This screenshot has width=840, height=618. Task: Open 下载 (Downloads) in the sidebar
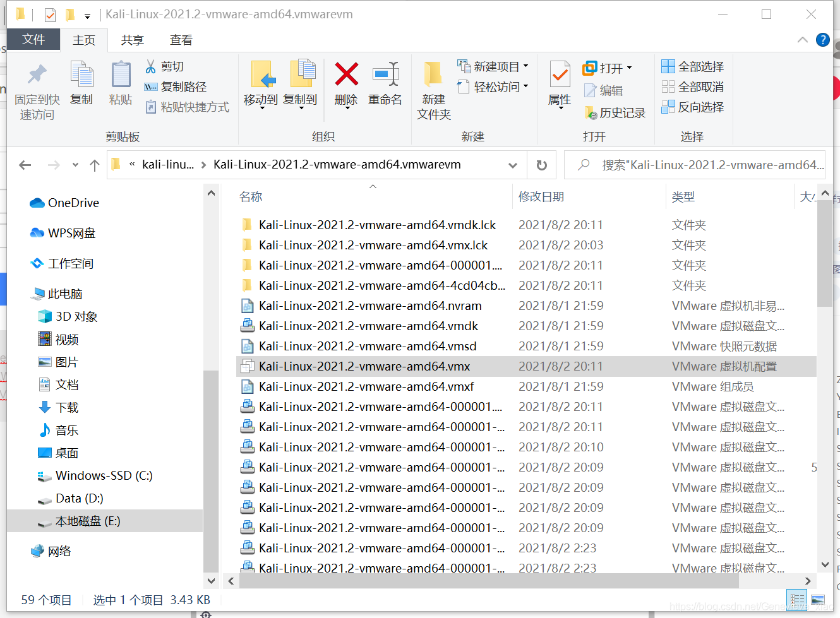click(x=59, y=407)
